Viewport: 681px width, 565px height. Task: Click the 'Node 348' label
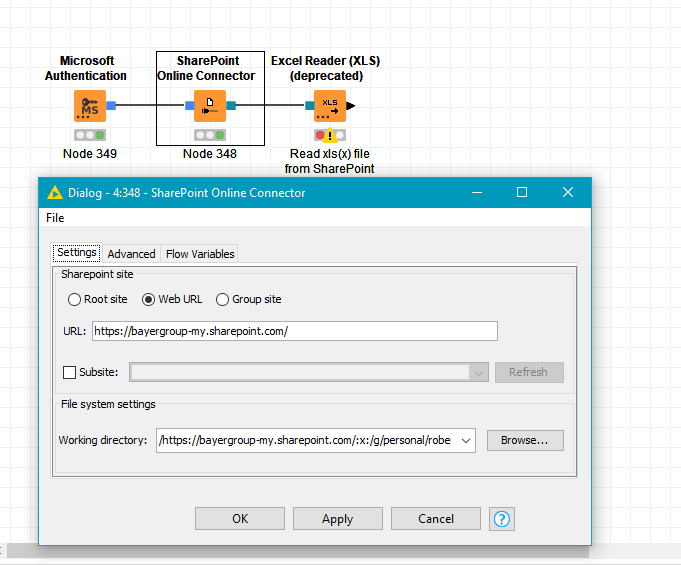pos(210,154)
